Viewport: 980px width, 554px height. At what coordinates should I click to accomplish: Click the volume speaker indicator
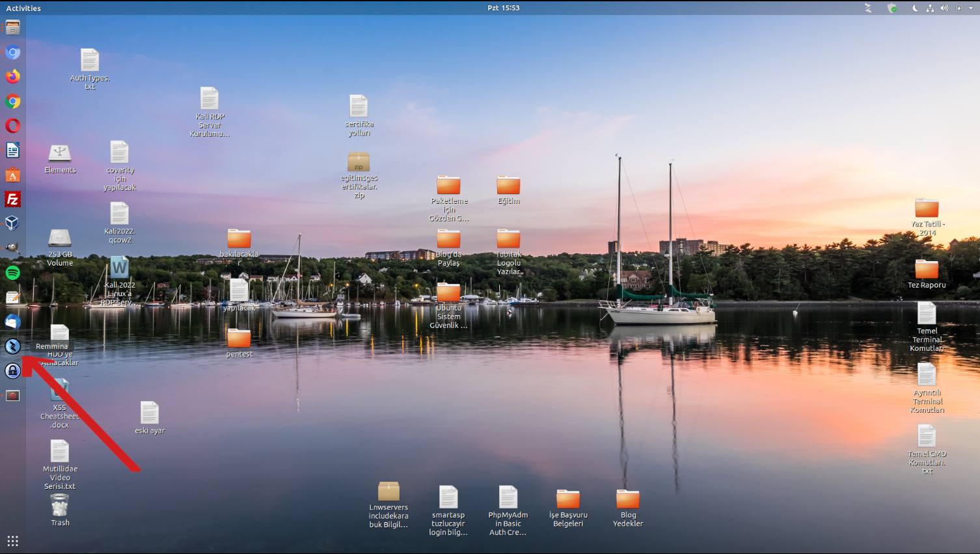point(944,8)
